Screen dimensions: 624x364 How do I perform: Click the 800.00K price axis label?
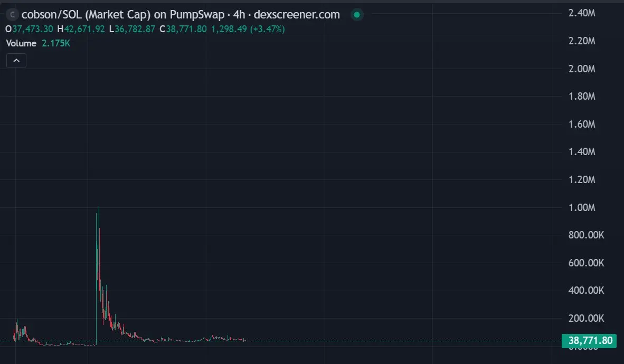(x=586, y=235)
